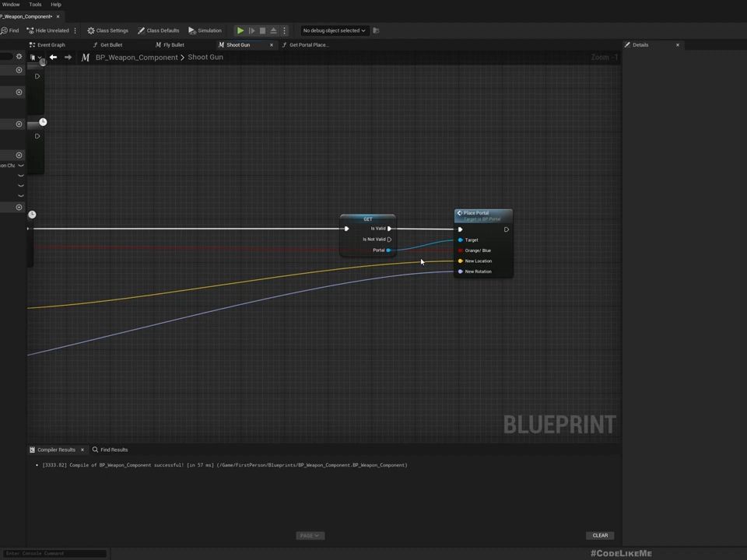Open the debug object selector dropdown

(334, 30)
